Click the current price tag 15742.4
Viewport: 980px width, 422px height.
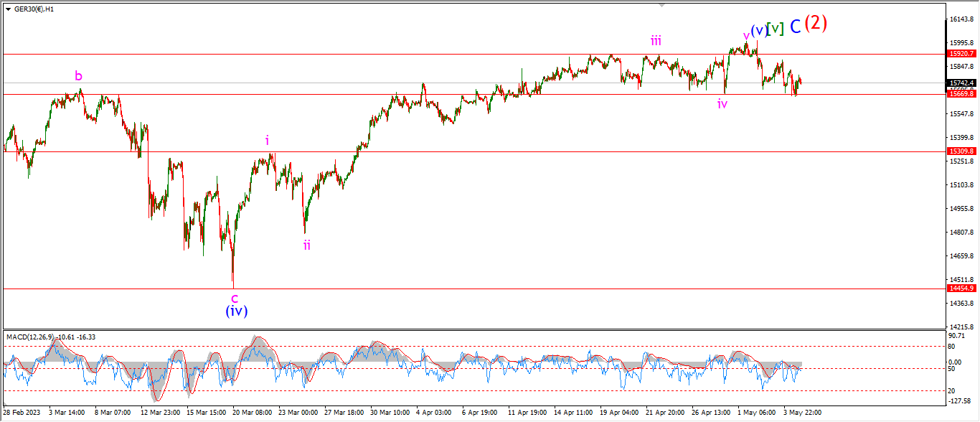961,83
